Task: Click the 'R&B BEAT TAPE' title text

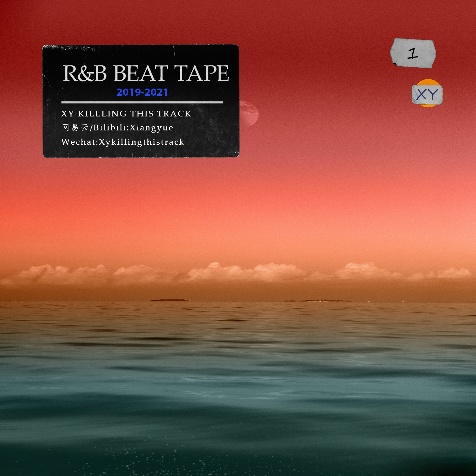Action: point(146,73)
